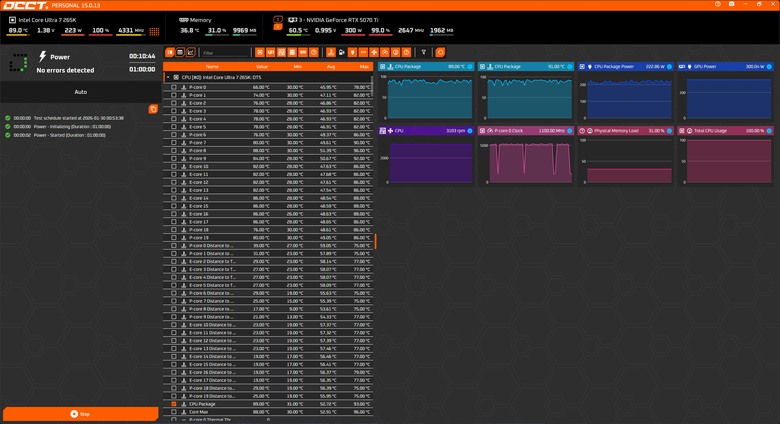780x424 pixels.
Task: Click the Auto mode bar
Action: 81,92
